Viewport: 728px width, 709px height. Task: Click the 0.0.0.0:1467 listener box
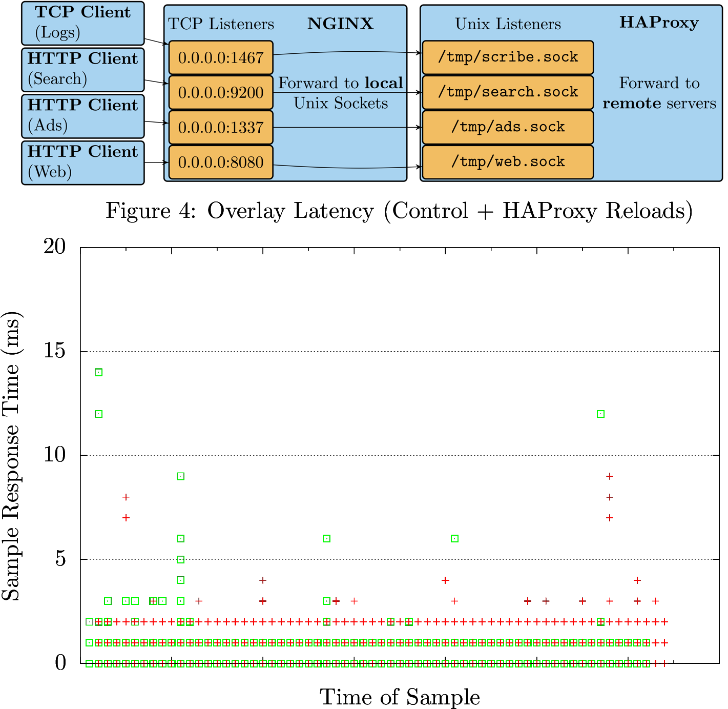pyautogui.click(x=221, y=57)
